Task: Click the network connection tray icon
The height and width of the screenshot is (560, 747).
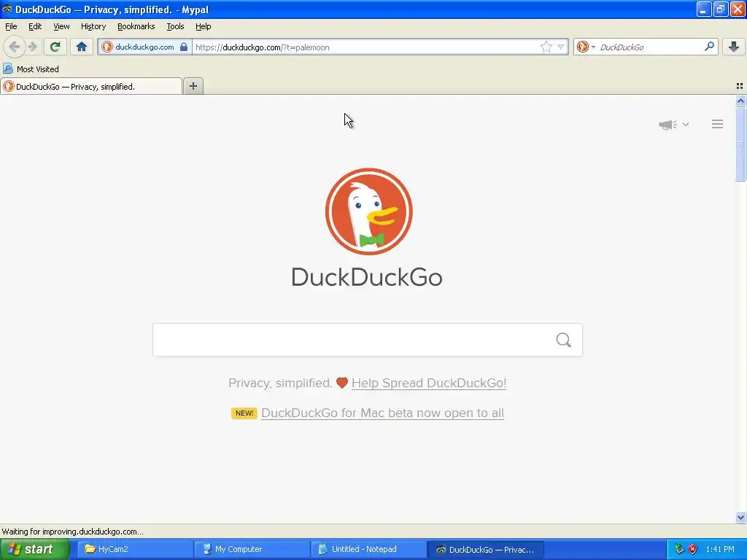Action: click(679, 549)
